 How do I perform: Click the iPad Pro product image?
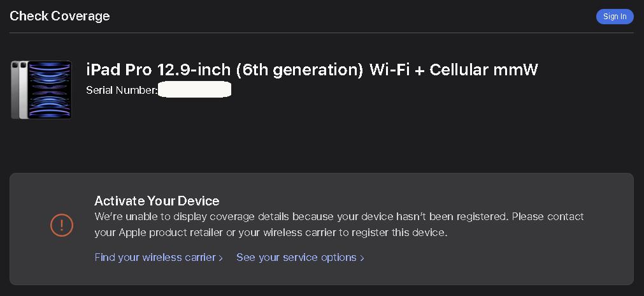tap(41, 89)
